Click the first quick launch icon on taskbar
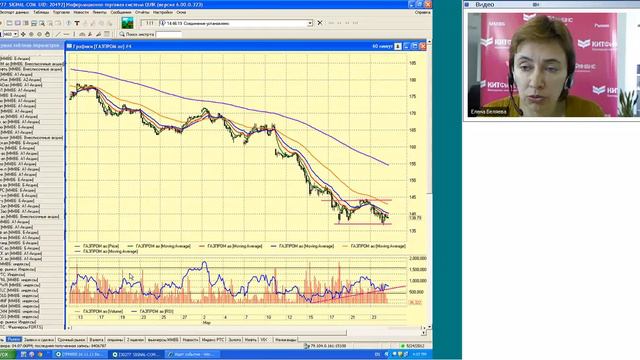 tap(24, 354)
